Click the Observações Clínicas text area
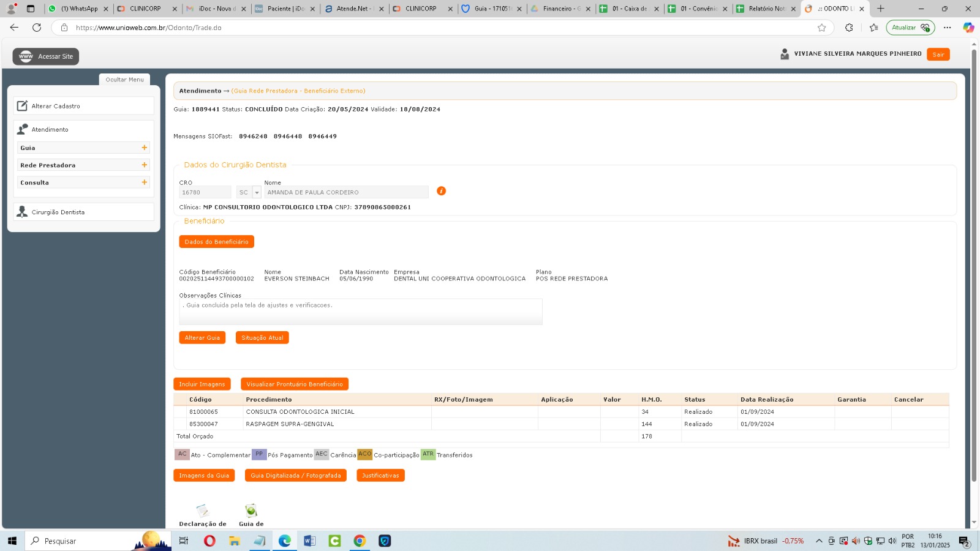 (x=360, y=312)
